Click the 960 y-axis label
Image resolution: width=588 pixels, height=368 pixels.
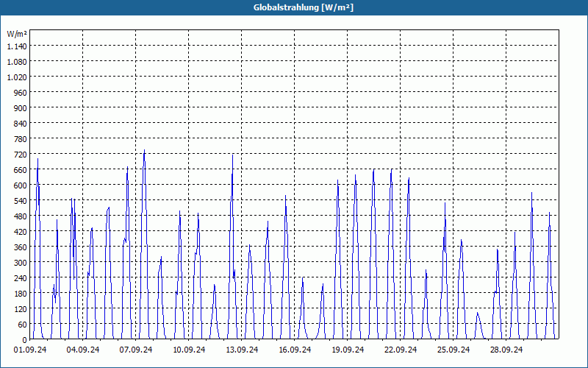pos(21,93)
